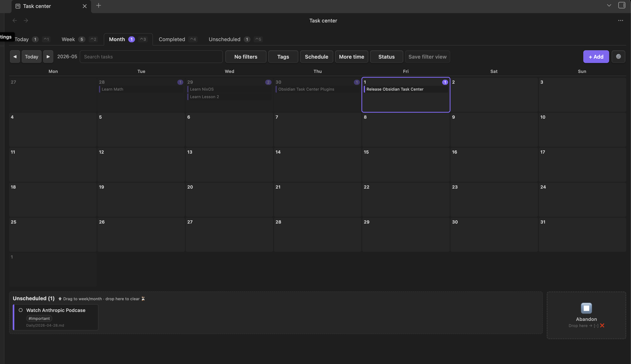Add a new task with + Add

(x=596, y=57)
